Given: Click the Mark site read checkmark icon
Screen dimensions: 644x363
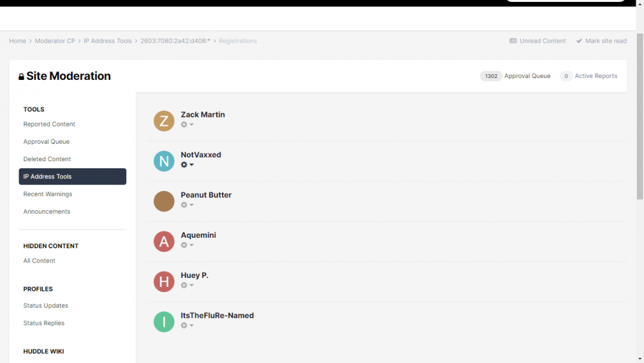Looking at the screenshot, I should [579, 41].
